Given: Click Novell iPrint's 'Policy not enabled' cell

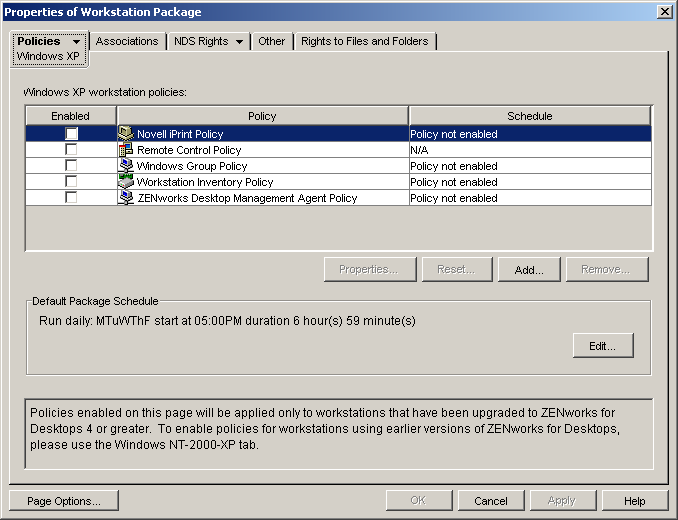Looking at the screenshot, I should point(530,134).
